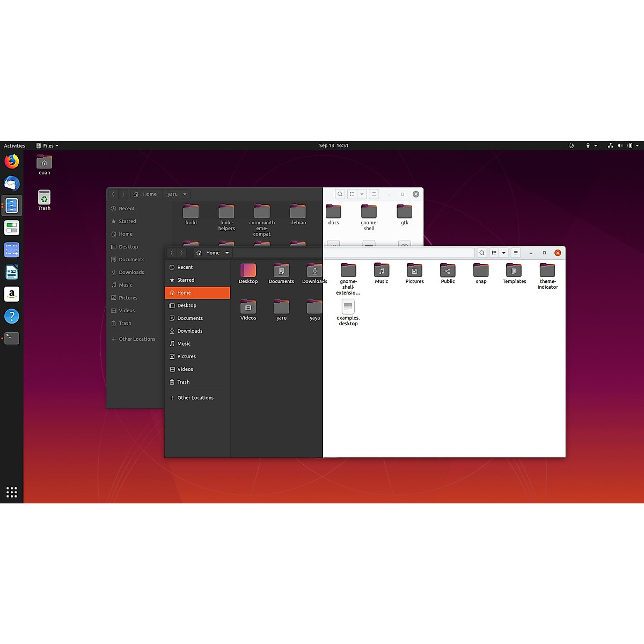Show Applications grid in the dock

point(12,492)
